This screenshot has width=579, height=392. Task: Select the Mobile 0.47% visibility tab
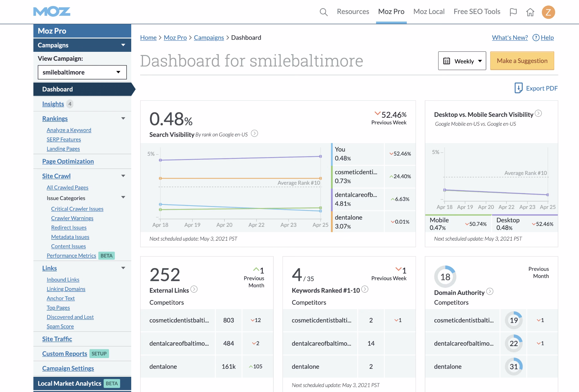coord(458,223)
